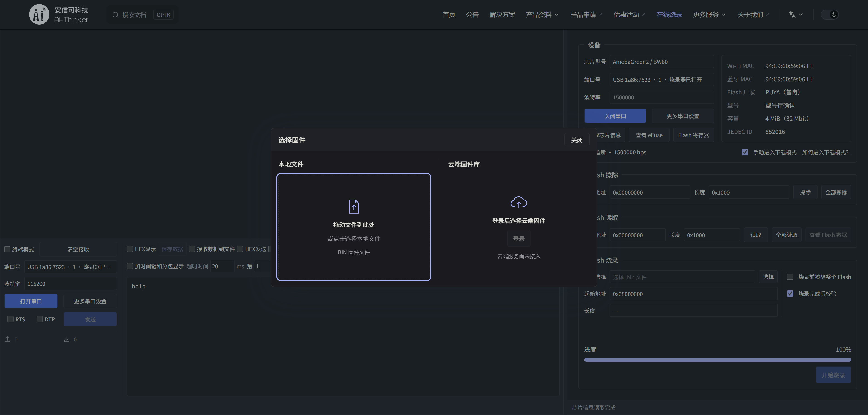Select the 在线烧录 nav item
Image resolution: width=868 pixels, height=415 pixels.
[x=669, y=15]
